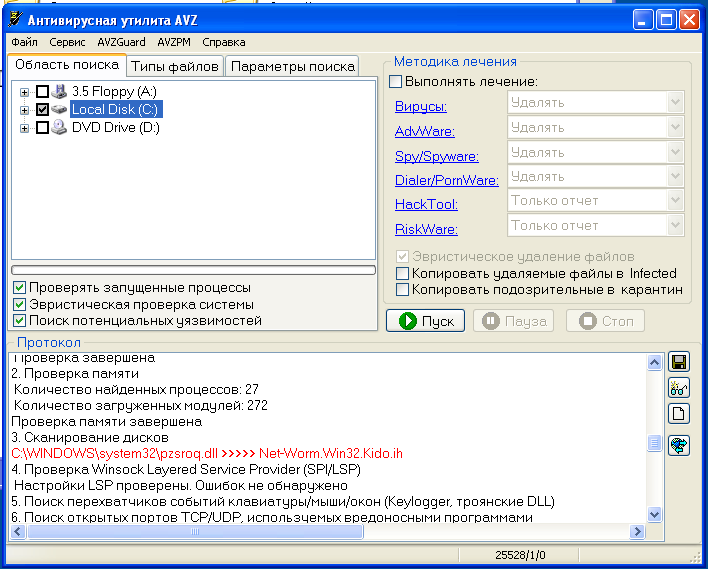708x569 pixels.
Task: Open the HackTool link
Action: pos(426,204)
